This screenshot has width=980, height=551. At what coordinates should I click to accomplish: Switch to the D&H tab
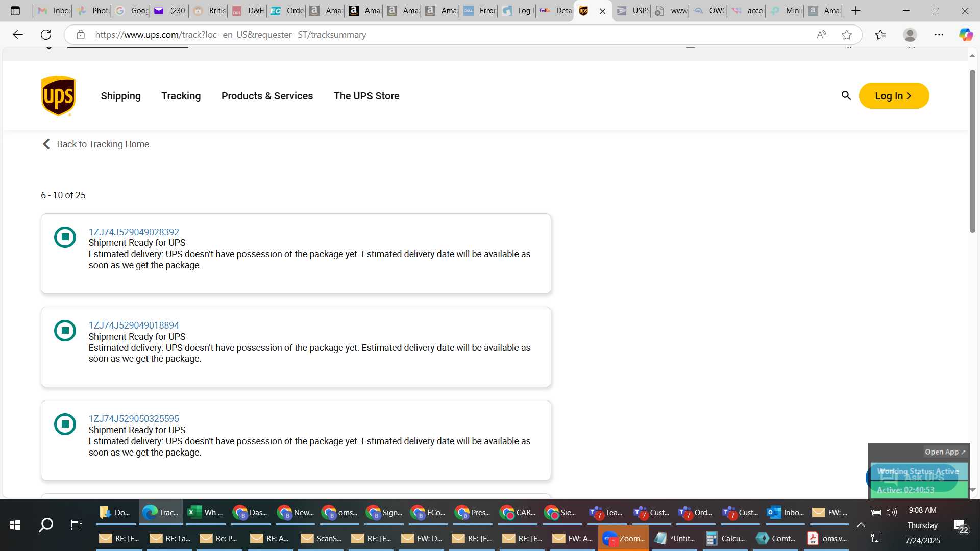click(x=248, y=11)
